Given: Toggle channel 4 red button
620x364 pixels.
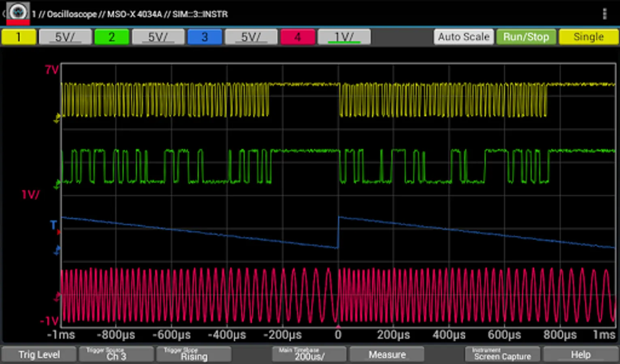Looking at the screenshot, I should [297, 37].
